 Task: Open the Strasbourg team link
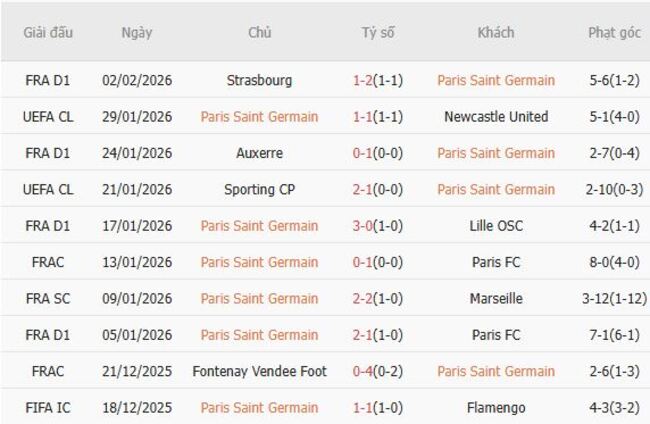259,80
